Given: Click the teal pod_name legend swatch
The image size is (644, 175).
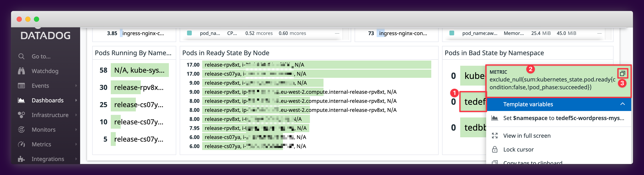Looking at the screenshot, I should click(189, 33).
